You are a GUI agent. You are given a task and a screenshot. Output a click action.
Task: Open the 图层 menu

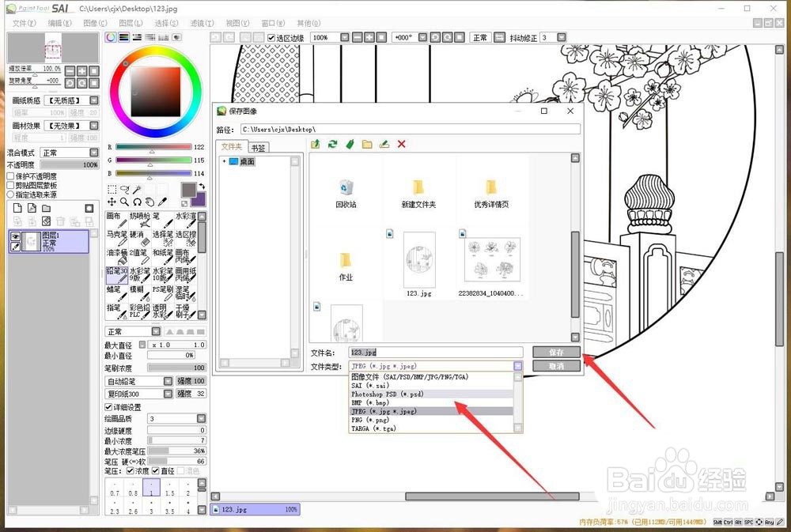point(131,23)
